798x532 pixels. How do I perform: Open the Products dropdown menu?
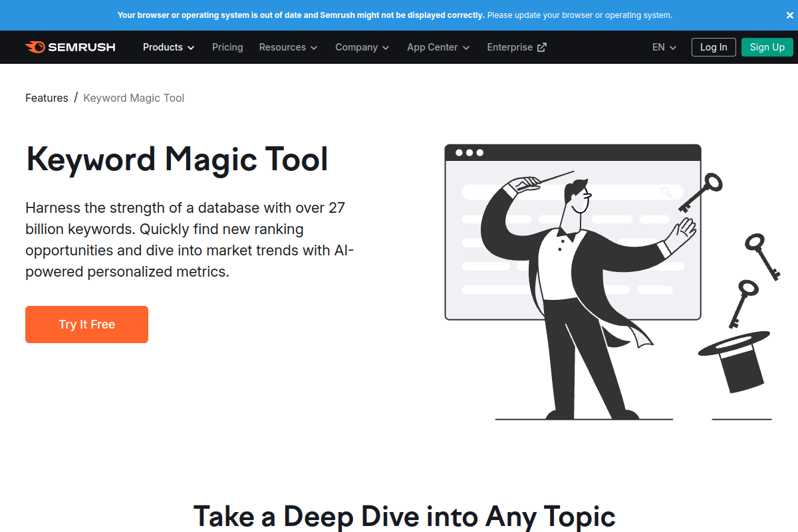(169, 47)
